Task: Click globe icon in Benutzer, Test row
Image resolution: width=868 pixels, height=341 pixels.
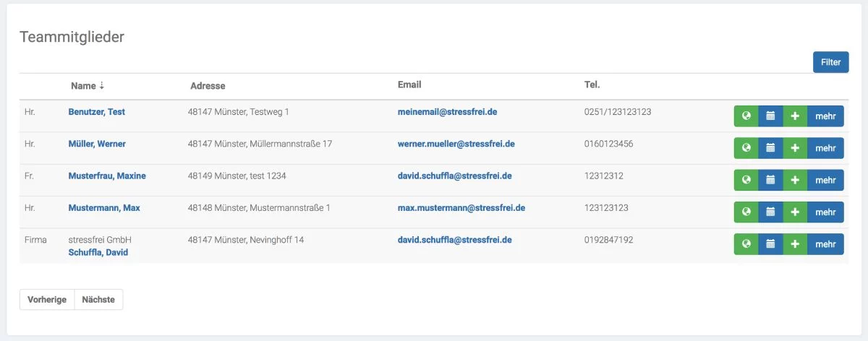Action: [746, 116]
